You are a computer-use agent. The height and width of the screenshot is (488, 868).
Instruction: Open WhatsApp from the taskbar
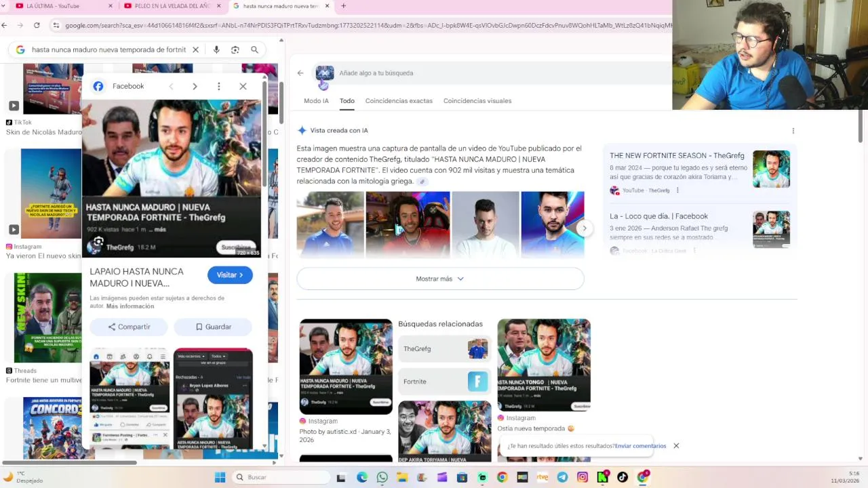click(x=382, y=477)
